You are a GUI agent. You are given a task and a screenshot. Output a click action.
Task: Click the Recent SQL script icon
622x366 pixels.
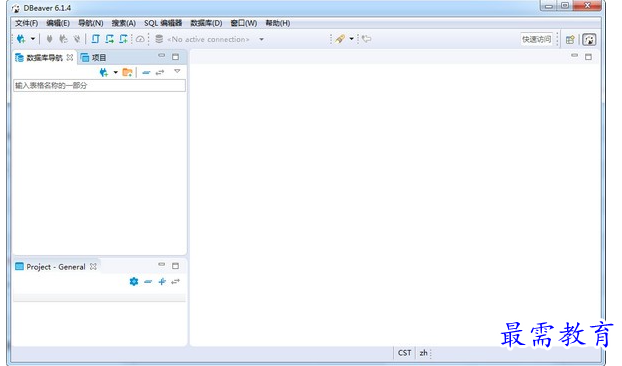(110, 39)
